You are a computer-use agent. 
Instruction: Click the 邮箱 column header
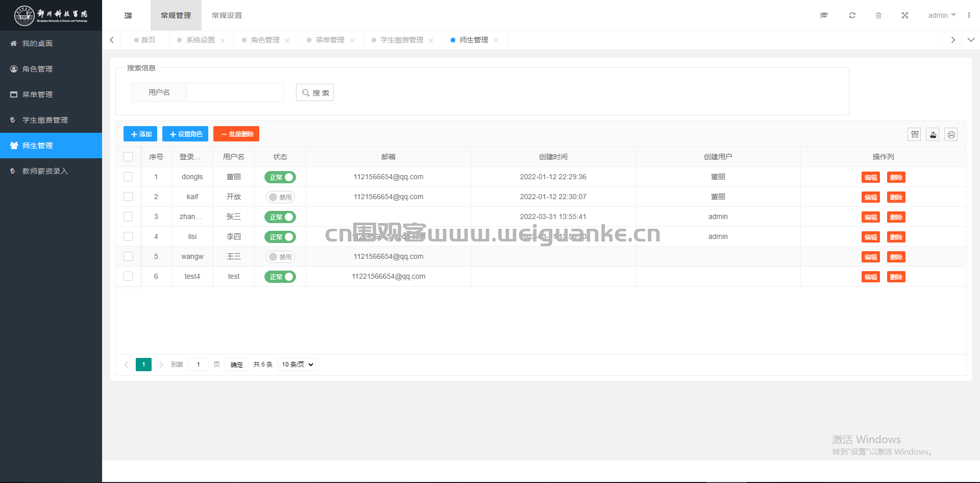(388, 157)
